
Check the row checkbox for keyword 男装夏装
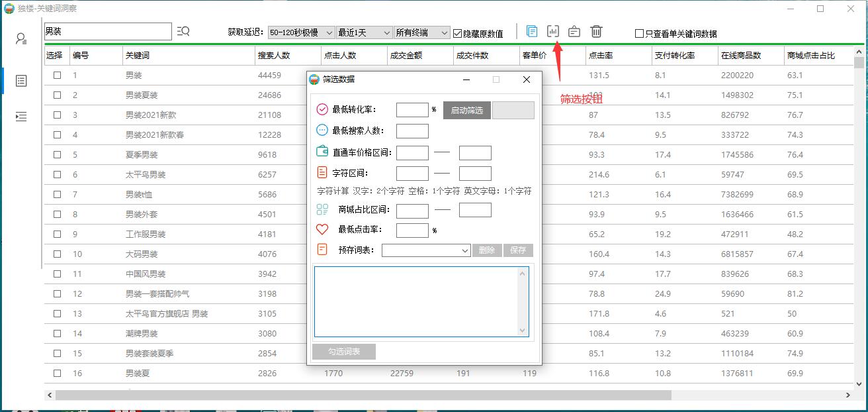coord(57,95)
